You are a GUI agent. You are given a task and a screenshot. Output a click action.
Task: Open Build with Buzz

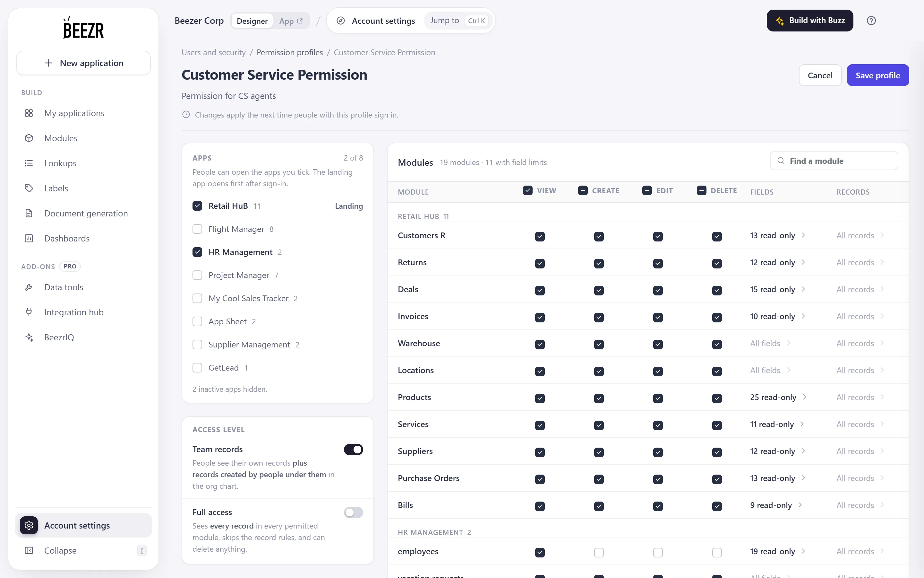(809, 21)
